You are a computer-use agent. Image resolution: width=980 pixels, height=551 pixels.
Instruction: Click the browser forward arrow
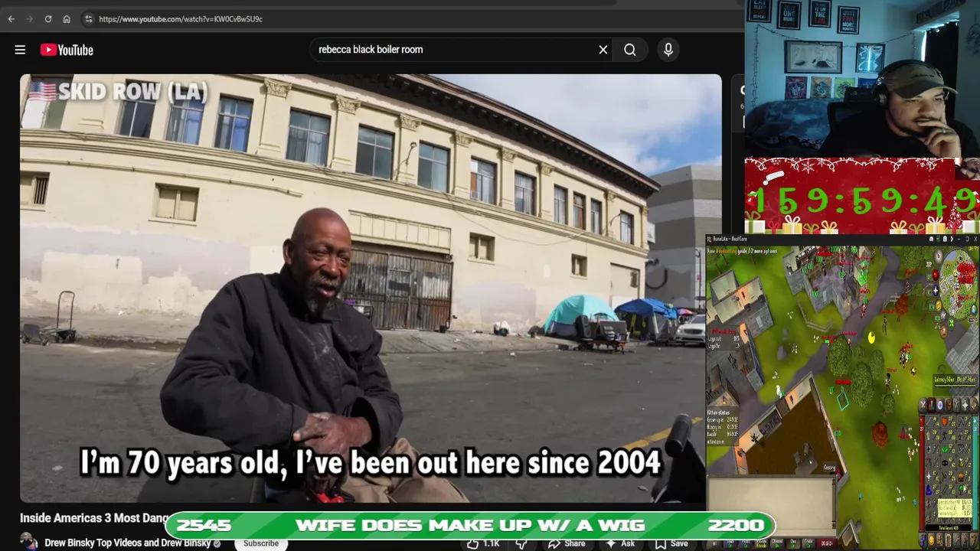(30, 19)
